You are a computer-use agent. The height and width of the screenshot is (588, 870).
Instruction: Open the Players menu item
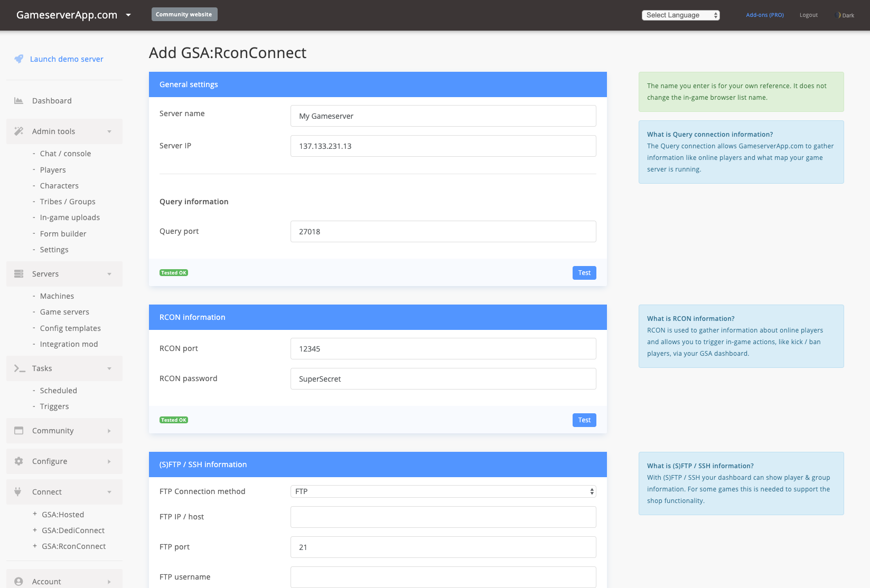(x=53, y=170)
